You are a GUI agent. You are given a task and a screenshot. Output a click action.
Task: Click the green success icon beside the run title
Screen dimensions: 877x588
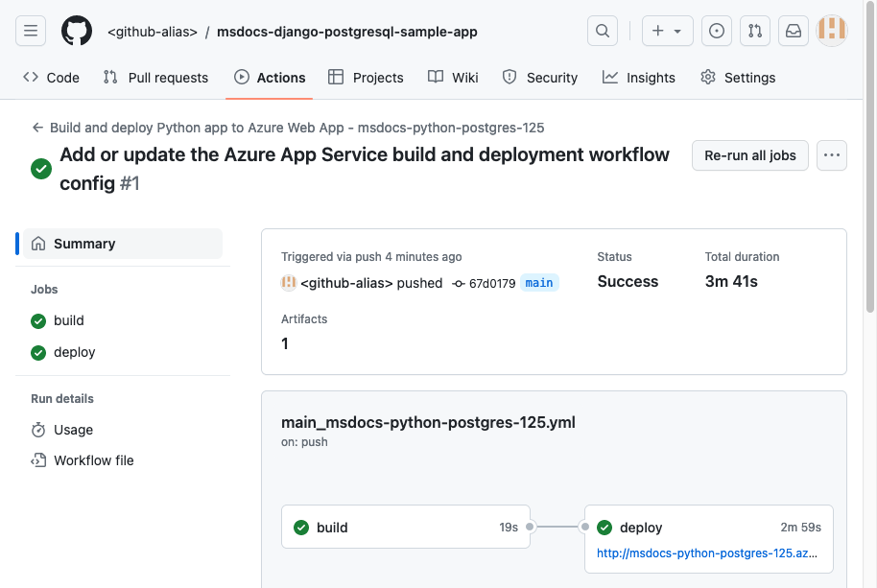pyautogui.click(x=39, y=168)
